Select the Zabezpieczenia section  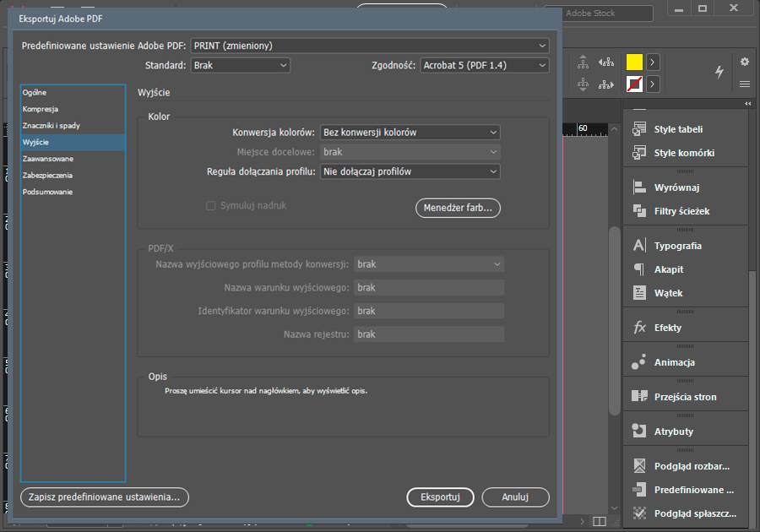pyautogui.click(x=73, y=175)
